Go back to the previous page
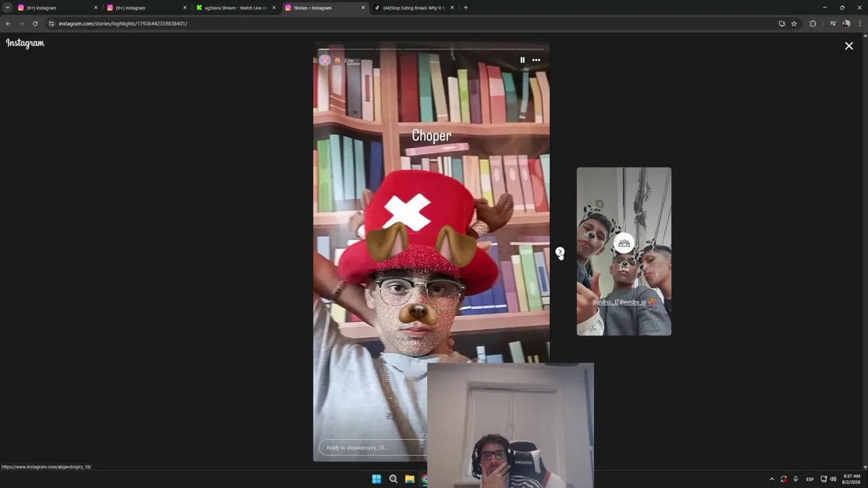868x488 pixels. click(8, 24)
